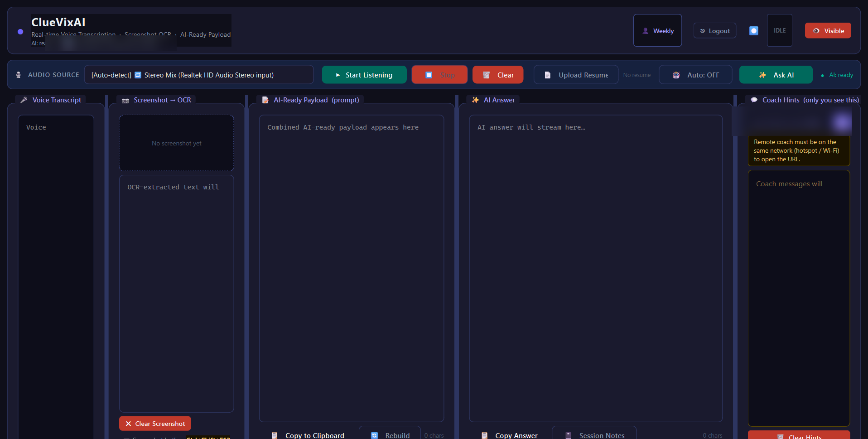Click the purple status dot beside ClueVixAI

pyautogui.click(x=20, y=31)
